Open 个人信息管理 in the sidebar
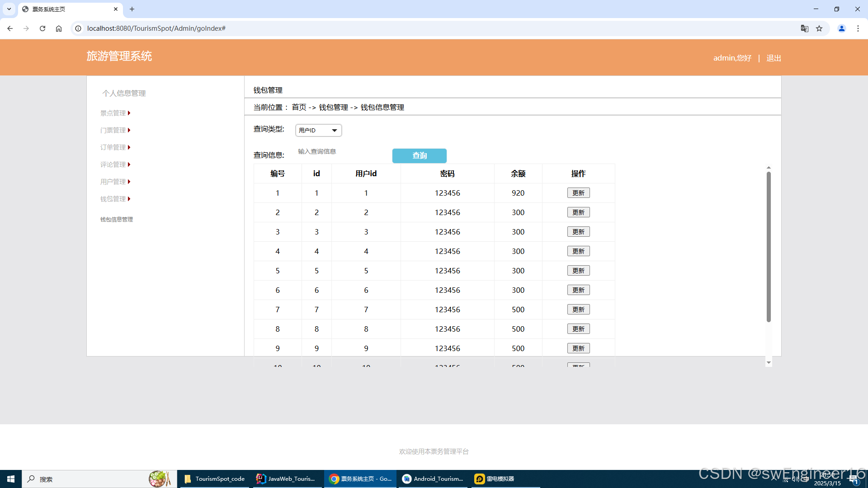Screen dimensions: 868x488 (124, 94)
